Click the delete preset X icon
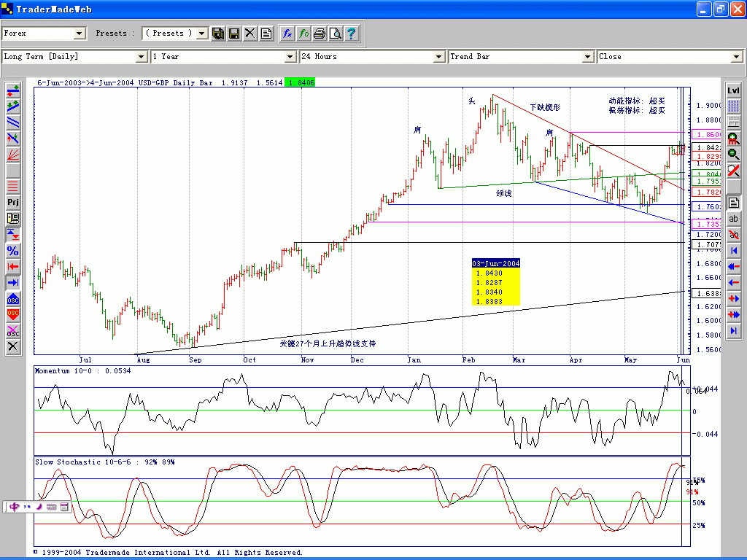 pos(249,34)
